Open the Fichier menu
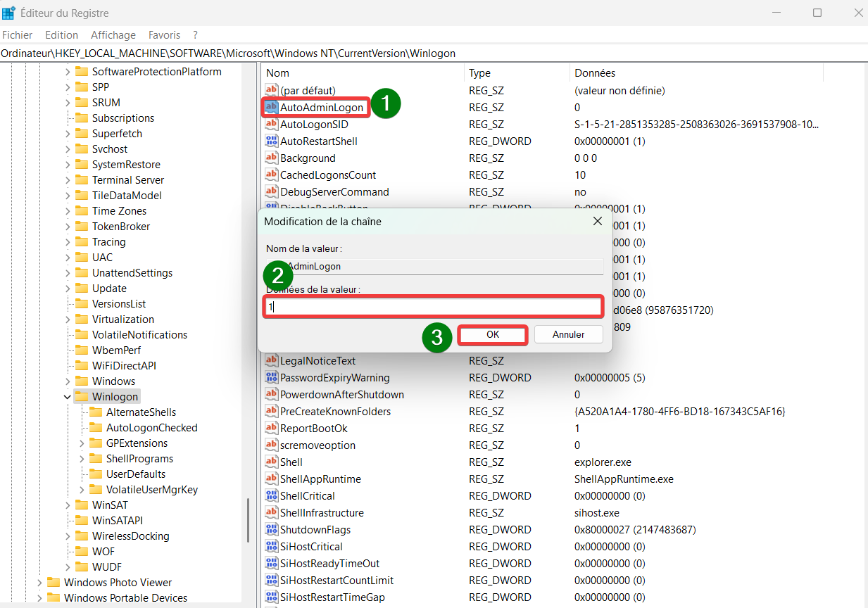This screenshot has width=868, height=608. pyautogui.click(x=18, y=34)
